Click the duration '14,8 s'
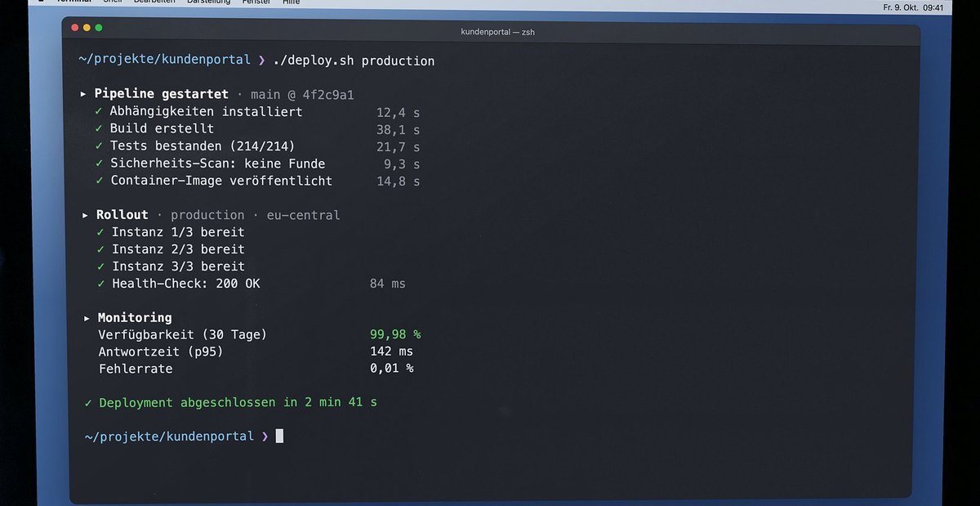 (398, 181)
